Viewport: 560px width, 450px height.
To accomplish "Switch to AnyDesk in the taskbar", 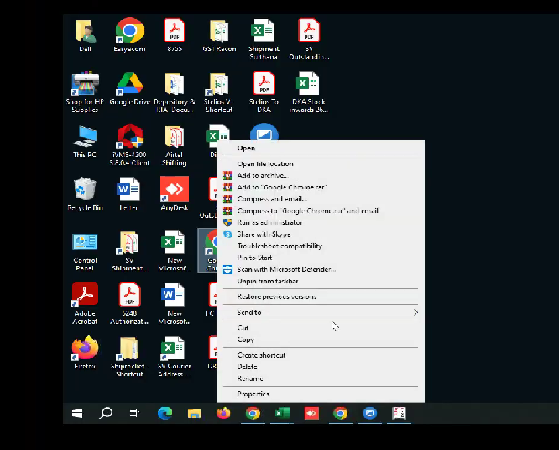I will click(311, 414).
